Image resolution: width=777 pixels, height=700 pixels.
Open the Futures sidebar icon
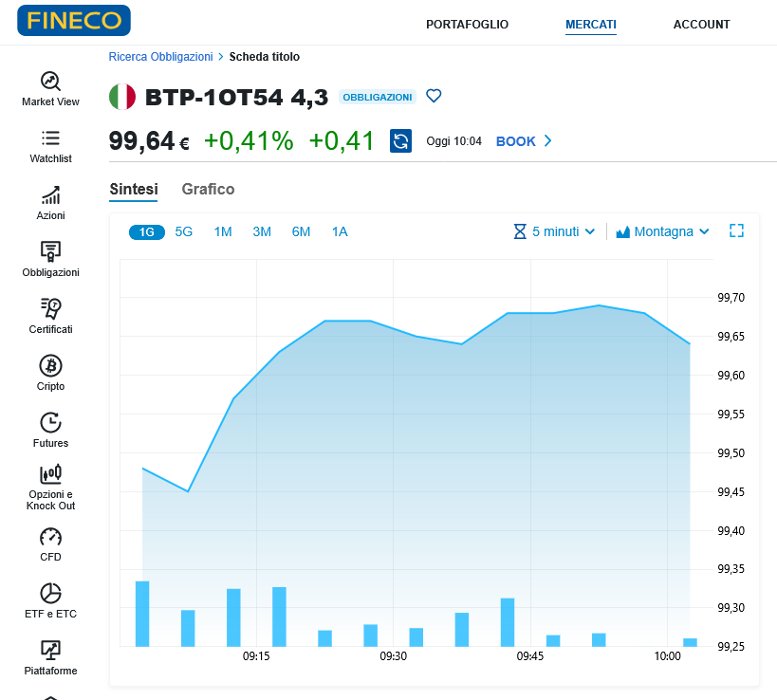[50, 423]
